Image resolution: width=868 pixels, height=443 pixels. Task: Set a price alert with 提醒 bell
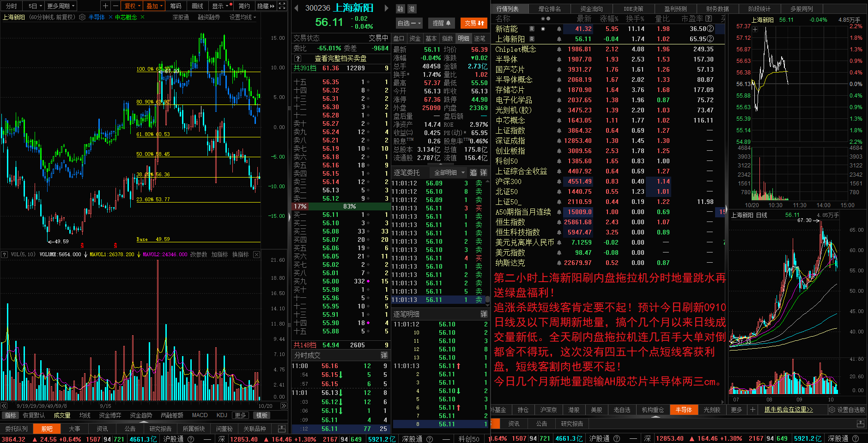442,23
